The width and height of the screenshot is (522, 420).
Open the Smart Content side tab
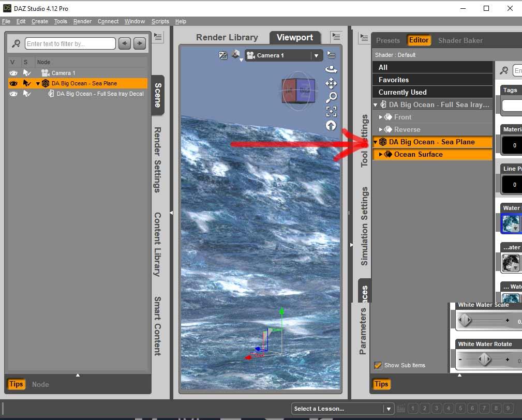[157, 326]
